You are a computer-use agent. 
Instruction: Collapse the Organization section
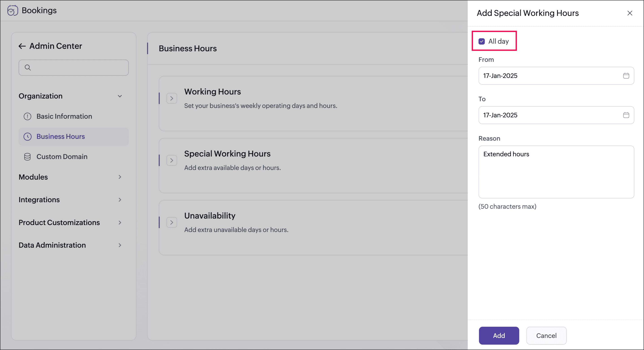click(x=120, y=96)
